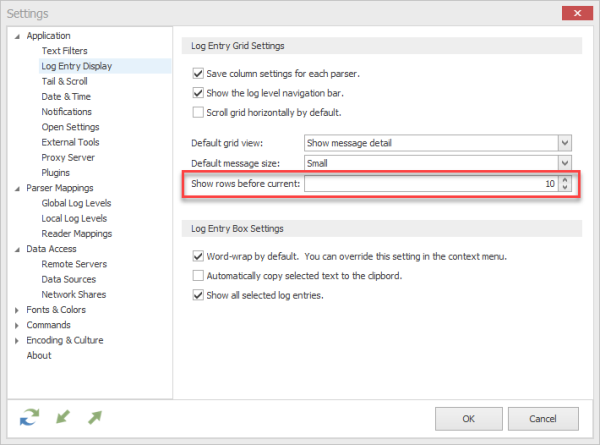The width and height of the screenshot is (600, 445).
Task: Open the Default grid view dropdown
Action: pos(565,143)
